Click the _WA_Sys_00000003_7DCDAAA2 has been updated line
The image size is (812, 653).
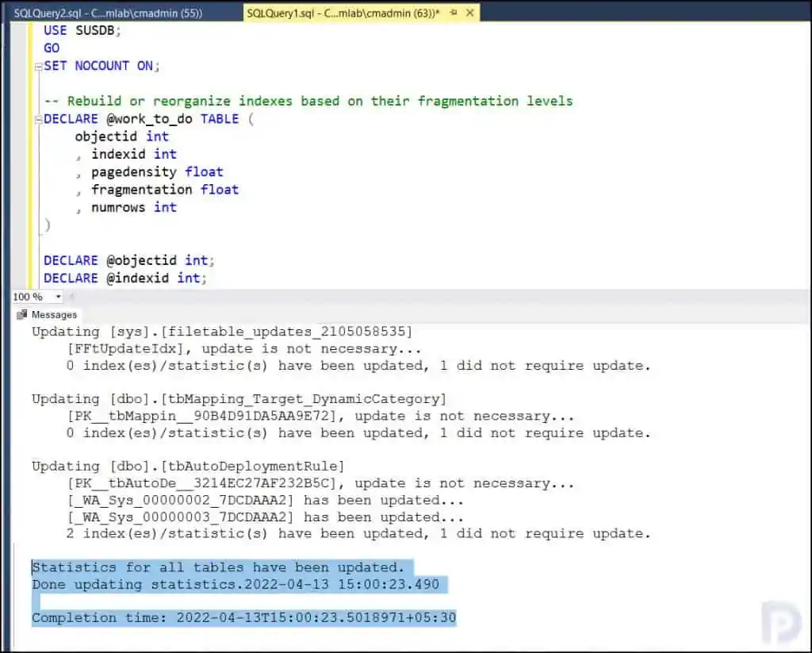pos(265,517)
